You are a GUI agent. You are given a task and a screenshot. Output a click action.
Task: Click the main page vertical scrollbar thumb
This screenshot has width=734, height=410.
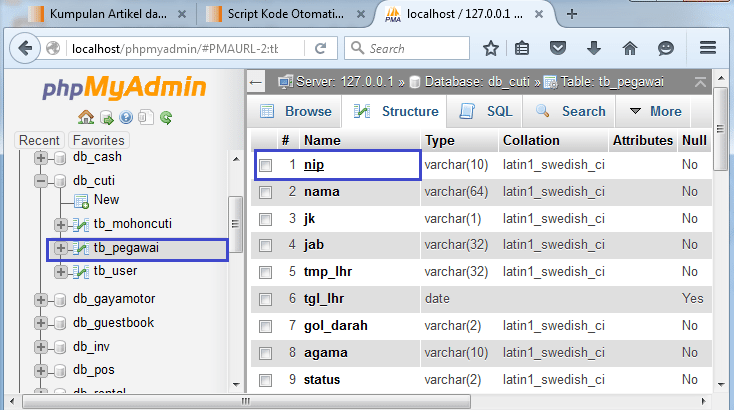[x=720, y=129]
